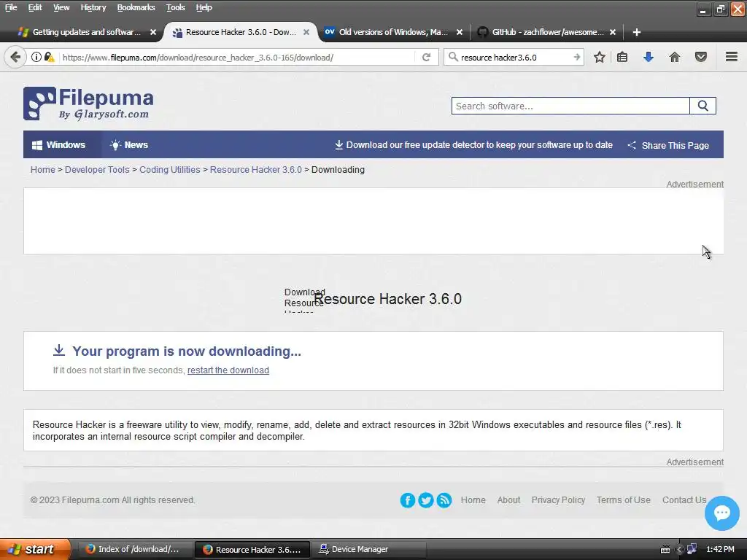
Task: Go to Developer Tools breadcrumb
Action: 97,169
